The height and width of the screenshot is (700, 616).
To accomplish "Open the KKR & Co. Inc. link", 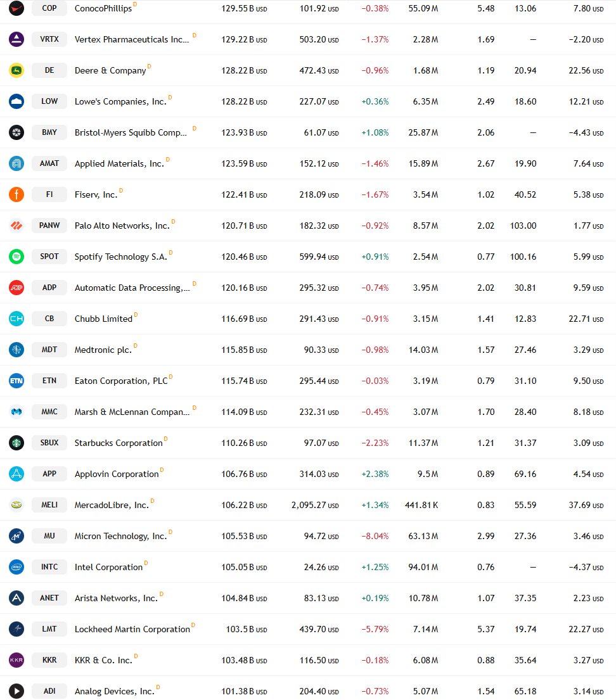I will [x=104, y=660].
